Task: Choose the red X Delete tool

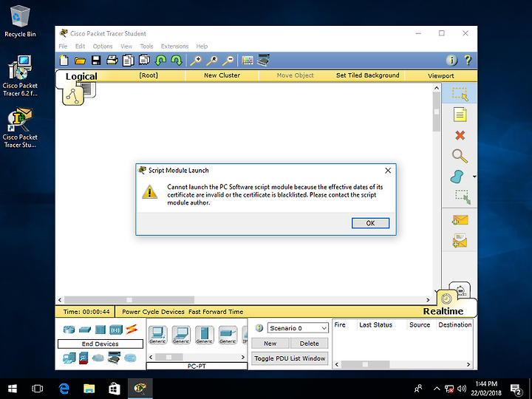Action: tap(460, 135)
